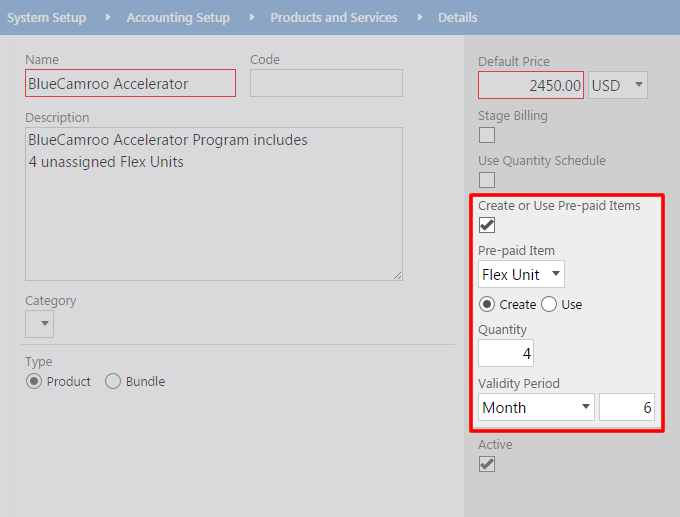Click the Quantity field showing 4
Image resolution: width=680 pixels, height=517 pixels.
506,353
